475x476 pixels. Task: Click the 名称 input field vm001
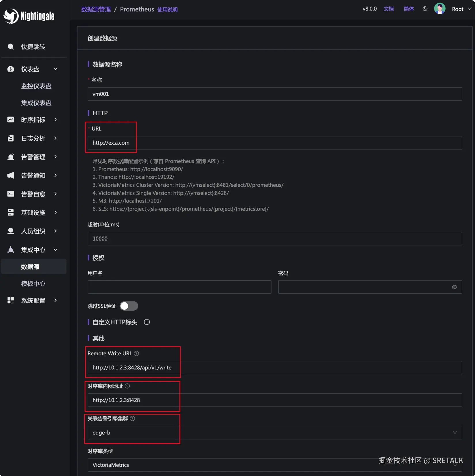click(275, 94)
